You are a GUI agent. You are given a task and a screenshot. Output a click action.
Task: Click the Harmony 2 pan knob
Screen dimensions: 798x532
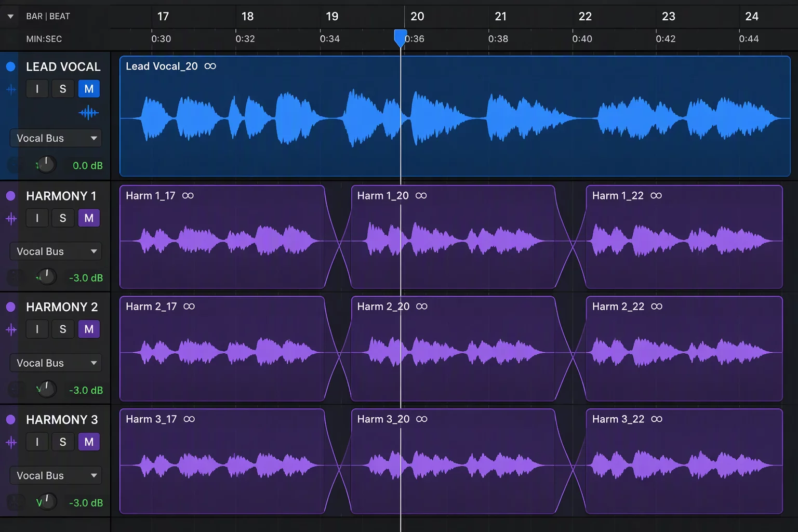coord(46,389)
